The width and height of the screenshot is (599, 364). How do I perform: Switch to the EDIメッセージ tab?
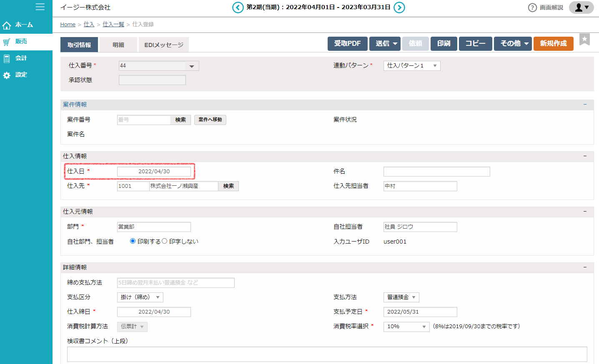point(164,45)
